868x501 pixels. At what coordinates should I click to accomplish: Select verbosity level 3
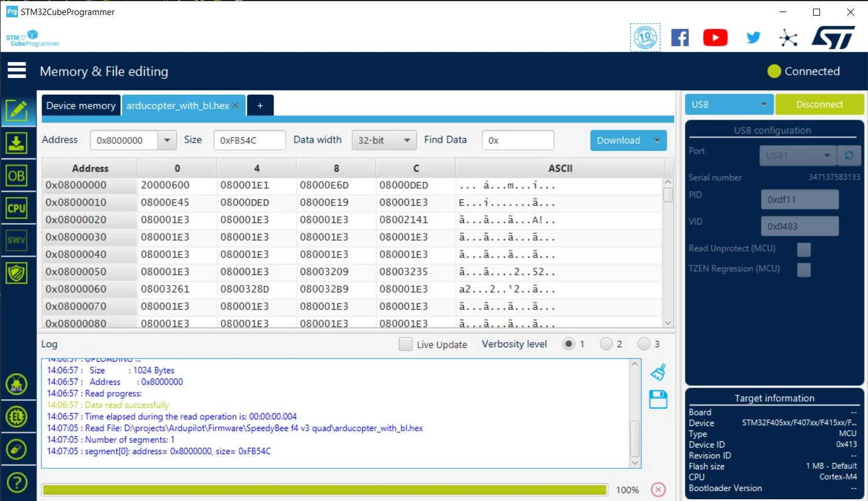click(645, 343)
